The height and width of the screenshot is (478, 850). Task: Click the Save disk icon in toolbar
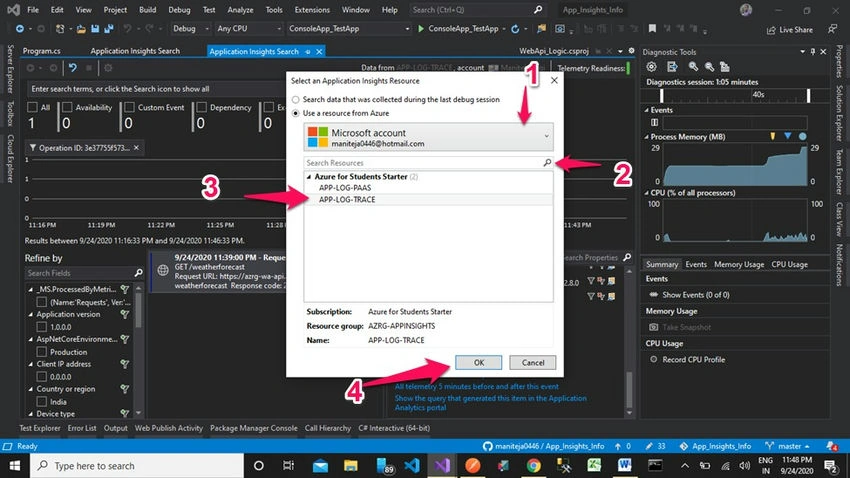95,29
